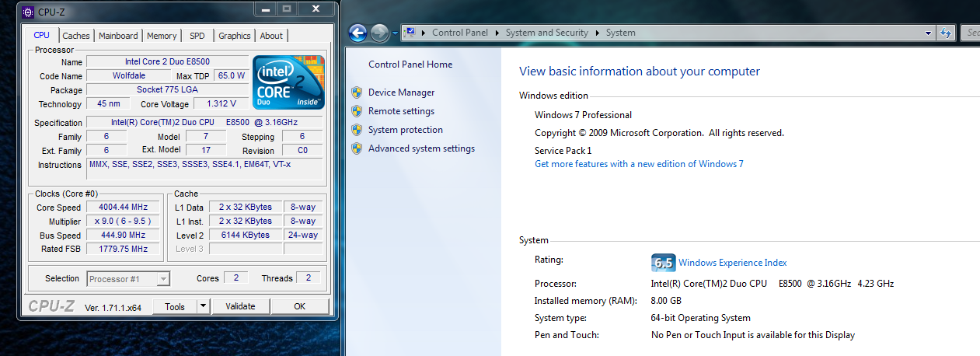Open Device Manager link
The height and width of the screenshot is (356, 980).
[x=401, y=92]
